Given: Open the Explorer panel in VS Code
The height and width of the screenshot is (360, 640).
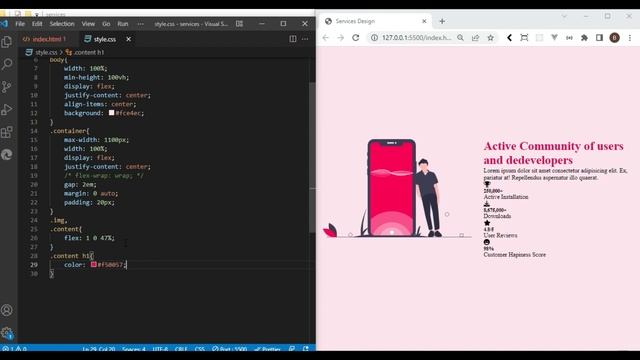Looking at the screenshot, I should (7, 41).
